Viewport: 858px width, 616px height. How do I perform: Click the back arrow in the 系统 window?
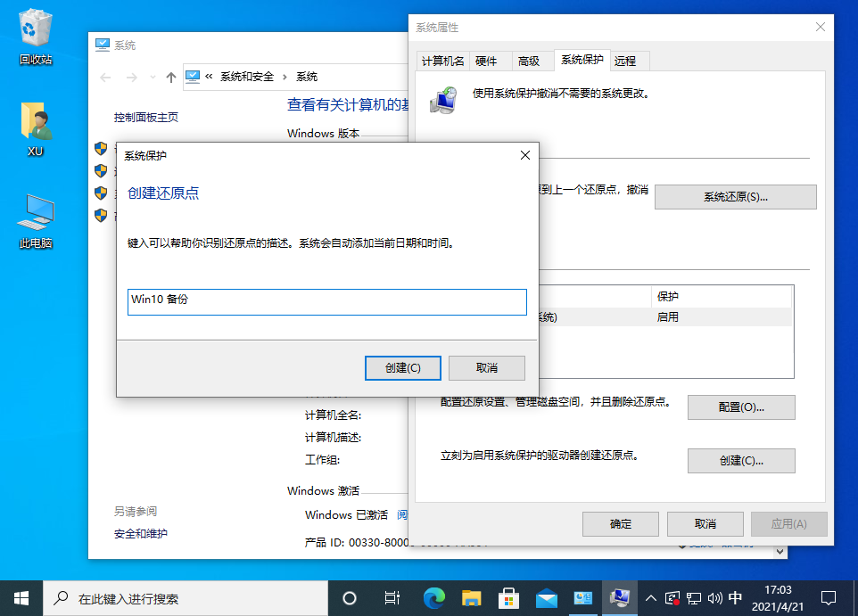[104, 77]
